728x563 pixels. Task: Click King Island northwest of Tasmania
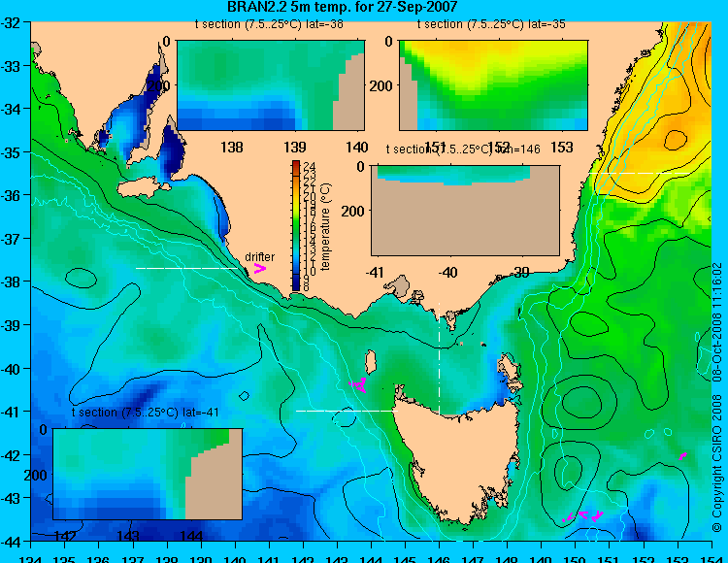[x=371, y=362]
